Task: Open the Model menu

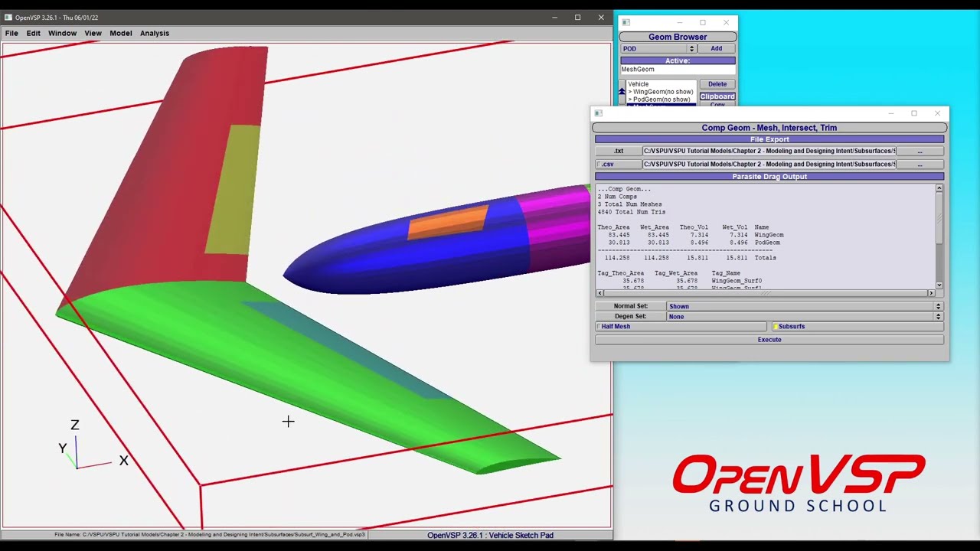Action: click(x=120, y=33)
